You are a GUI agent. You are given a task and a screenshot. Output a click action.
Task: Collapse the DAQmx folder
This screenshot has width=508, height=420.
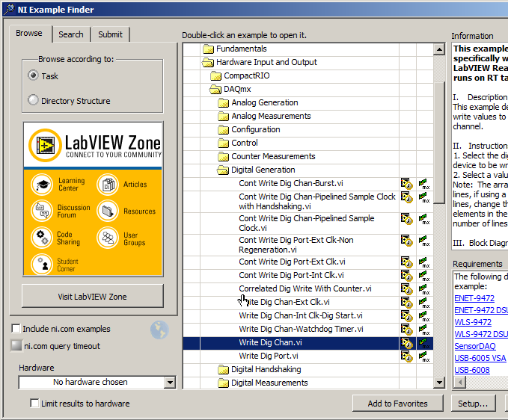[215, 89]
